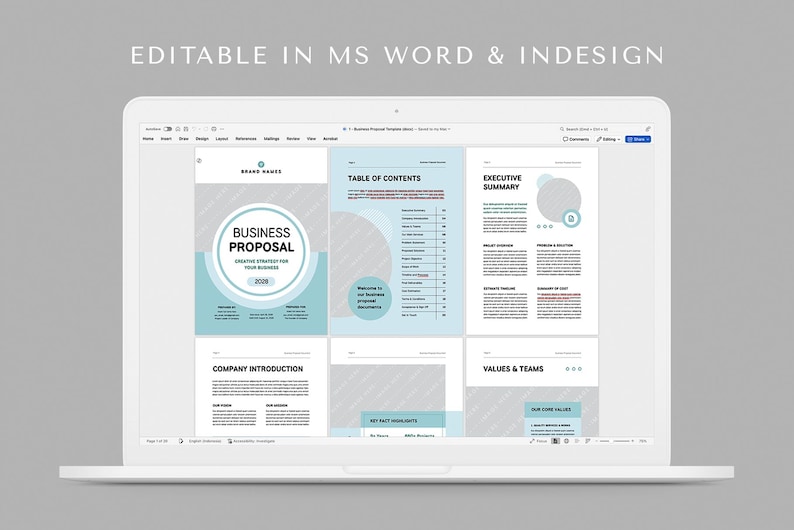Image resolution: width=794 pixels, height=530 pixels.
Task: Click the Print icon in quick access toolbar
Action: (214, 129)
